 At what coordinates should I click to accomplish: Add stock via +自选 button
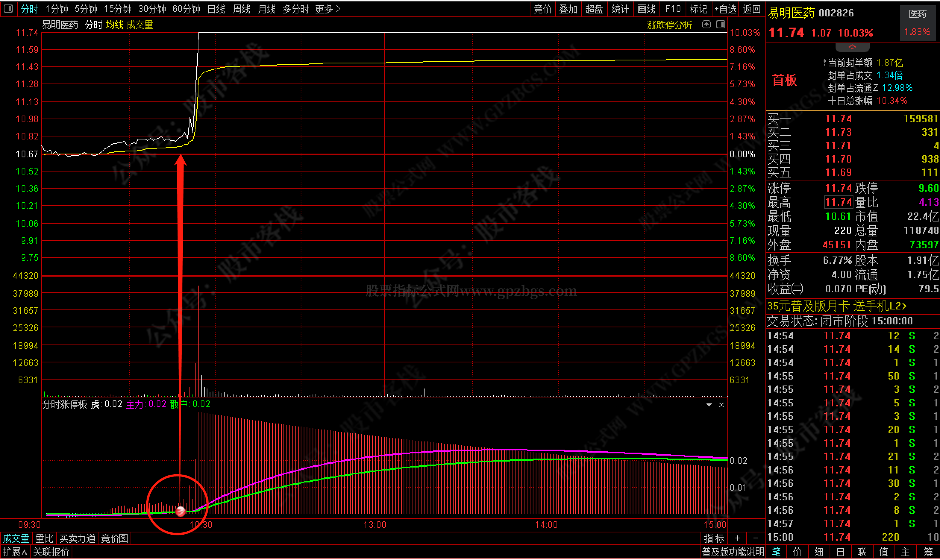[725, 9]
